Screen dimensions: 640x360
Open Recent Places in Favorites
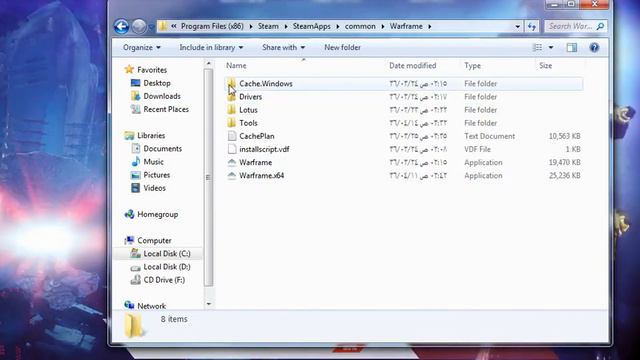166,109
